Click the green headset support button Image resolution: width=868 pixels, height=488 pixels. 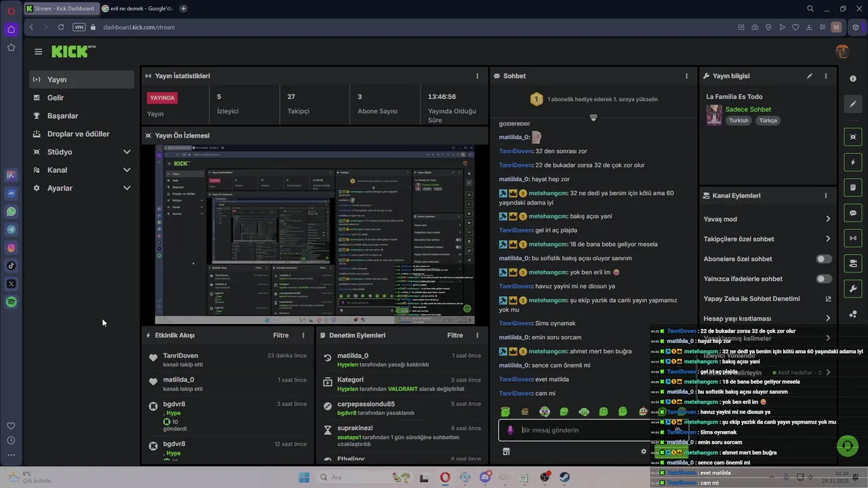pyautogui.click(x=848, y=446)
